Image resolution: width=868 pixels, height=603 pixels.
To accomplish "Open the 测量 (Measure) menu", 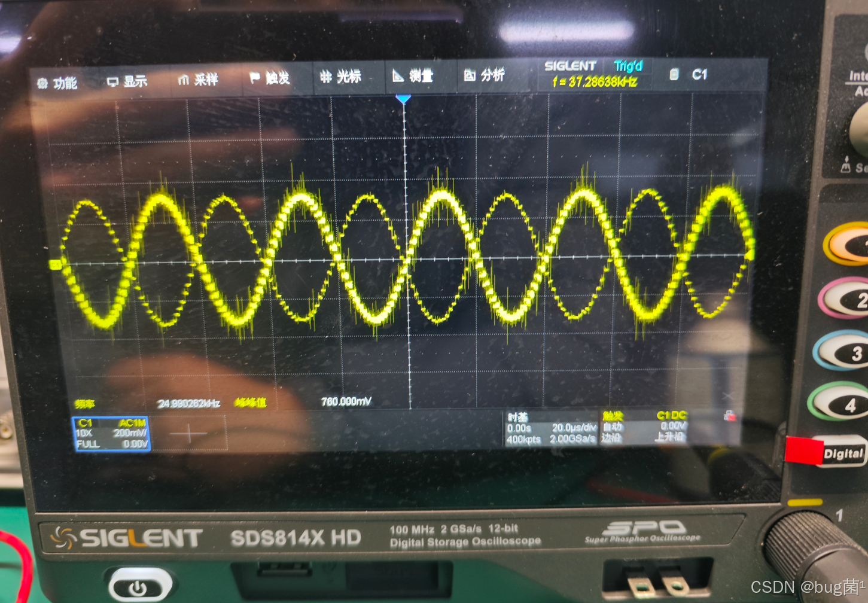I will 413,75.
